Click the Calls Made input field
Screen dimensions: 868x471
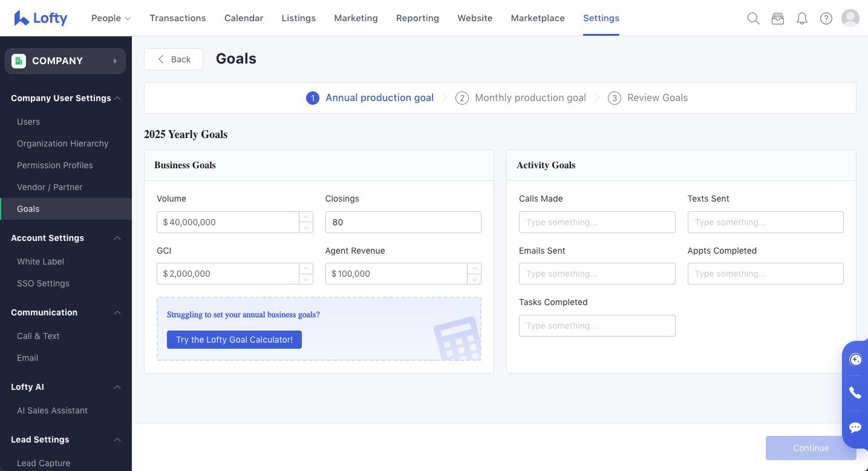coord(597,222)
